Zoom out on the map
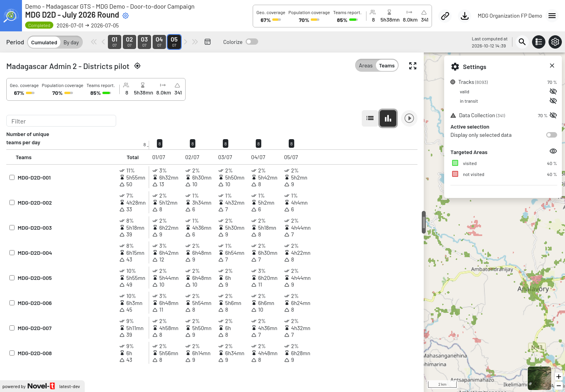The width and height of the screenshot is (565, 392). click(559, 386)
